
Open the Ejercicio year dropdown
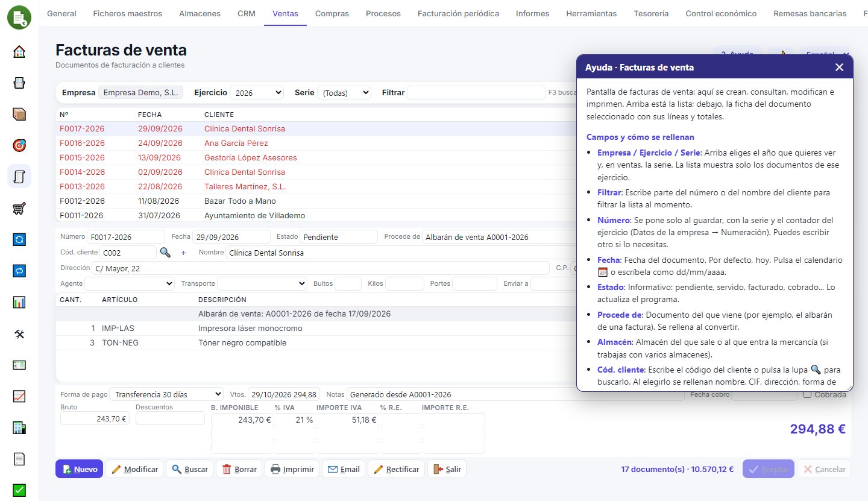point(257,93)
